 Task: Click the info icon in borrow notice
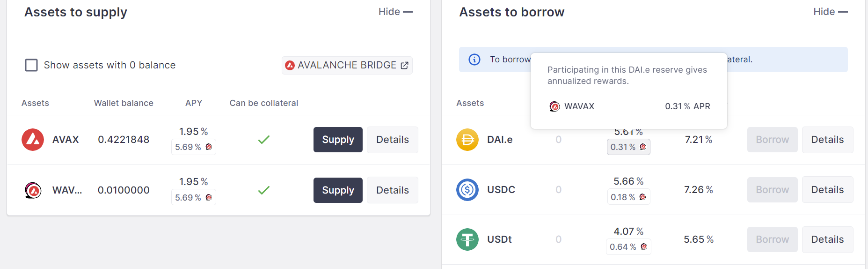(x=474, y=60)
